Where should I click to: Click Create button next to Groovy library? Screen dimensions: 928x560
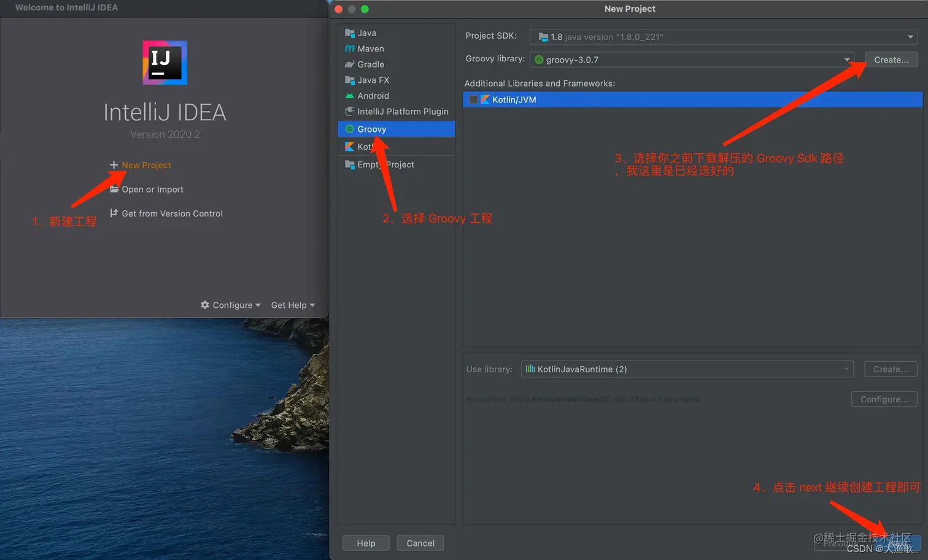[891, 59]
